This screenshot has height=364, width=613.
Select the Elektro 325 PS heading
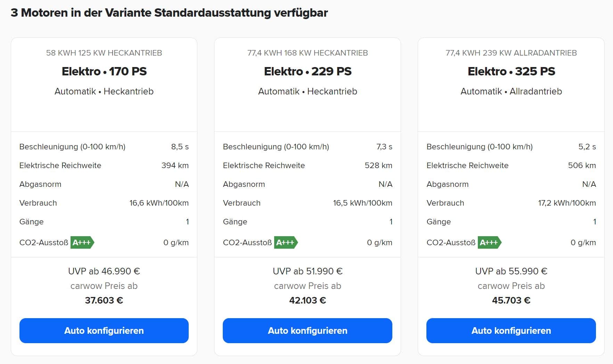point(511,71)
